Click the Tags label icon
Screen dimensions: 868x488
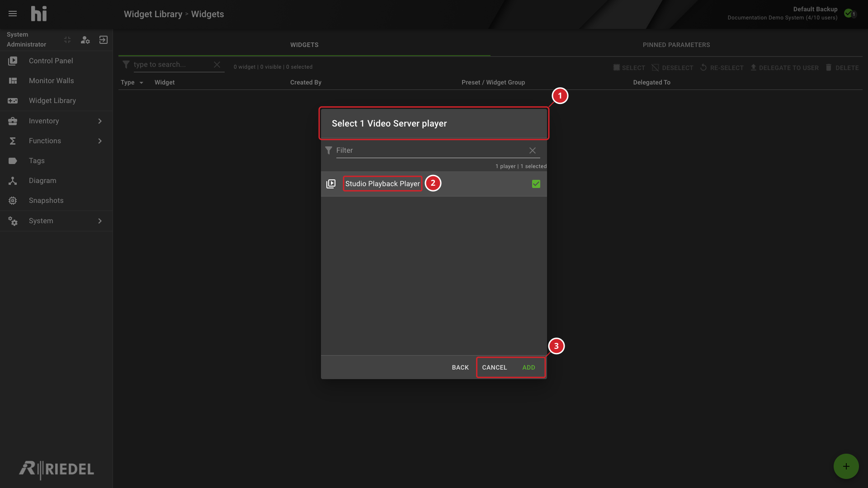pos(13,161)
